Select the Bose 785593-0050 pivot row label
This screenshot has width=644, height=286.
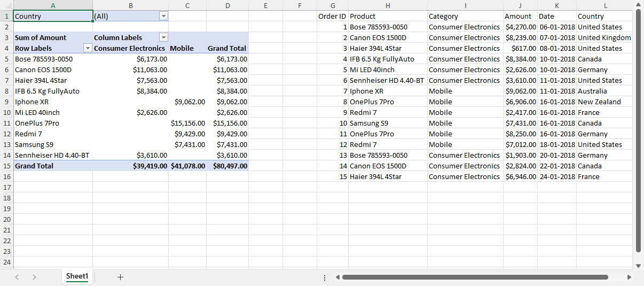(x=53, y=59)
